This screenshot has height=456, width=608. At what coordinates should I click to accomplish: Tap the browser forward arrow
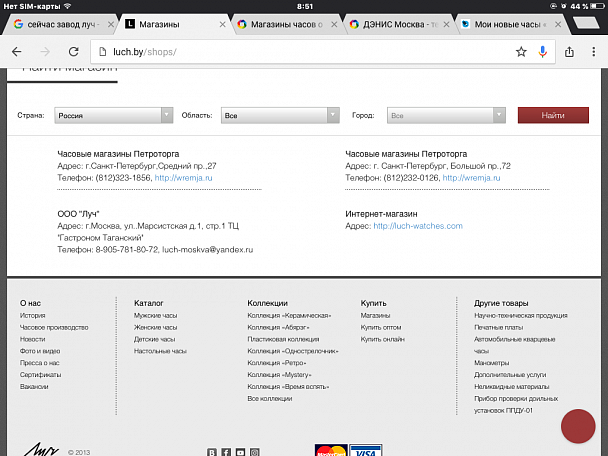45,52
